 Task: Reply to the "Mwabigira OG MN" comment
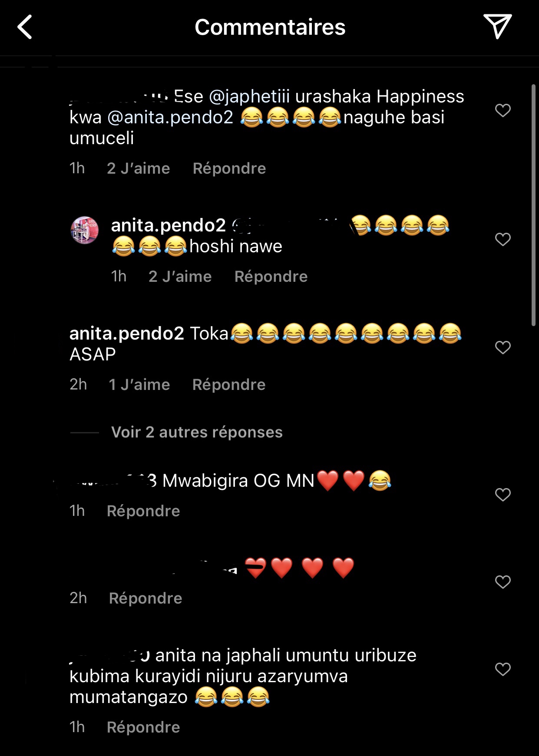click(143, 511)
